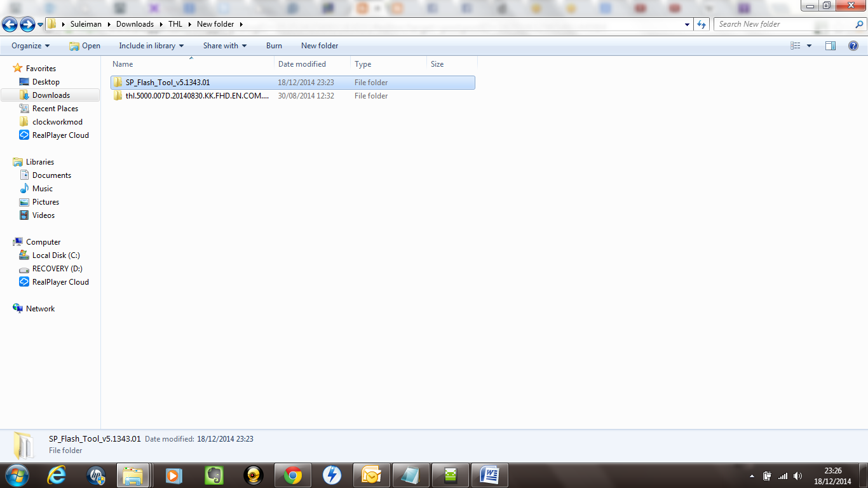The width and height of the screenshot is (868, 488).
Task: Go back with the Back arrow button
Action: [x=10, y=24]
